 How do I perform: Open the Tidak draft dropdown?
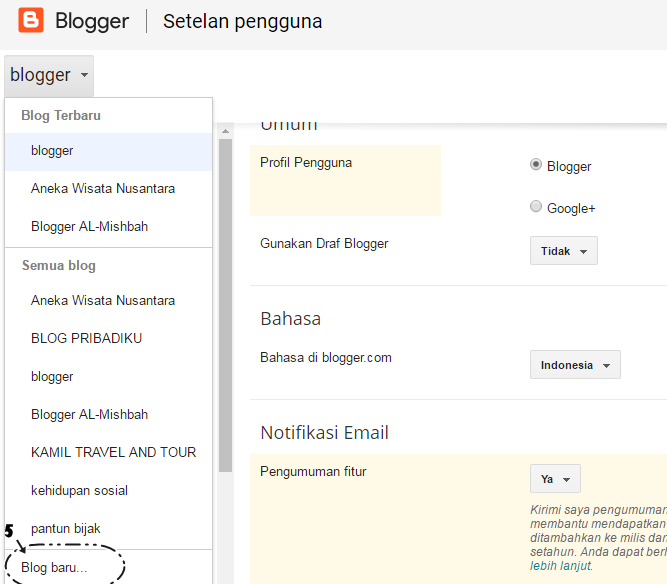[x=563, y=251]
